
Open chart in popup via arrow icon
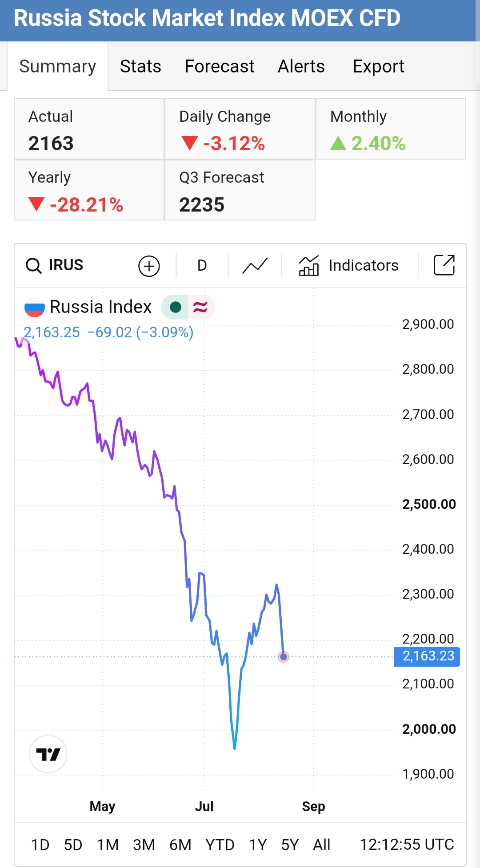(x=444, y=265)
